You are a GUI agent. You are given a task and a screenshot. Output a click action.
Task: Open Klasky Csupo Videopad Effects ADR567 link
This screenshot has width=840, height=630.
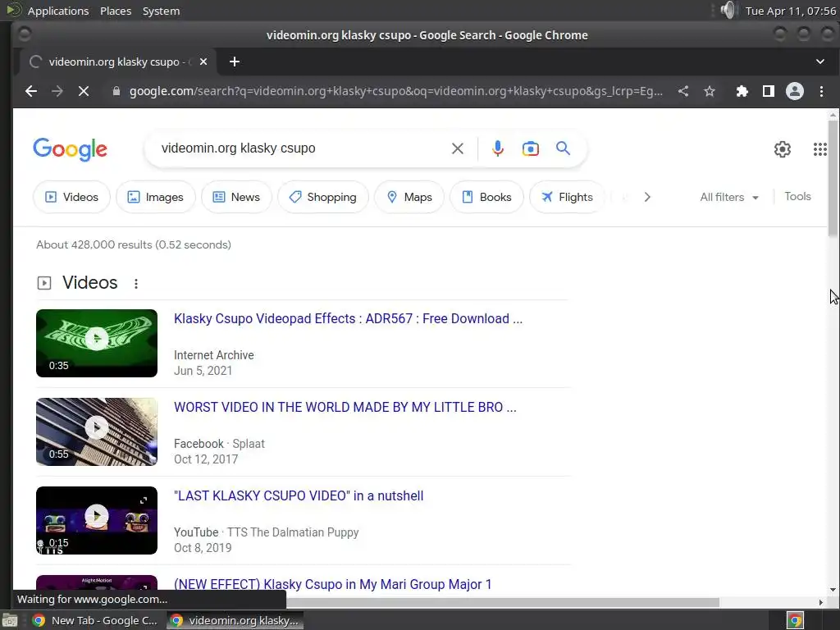348,319
